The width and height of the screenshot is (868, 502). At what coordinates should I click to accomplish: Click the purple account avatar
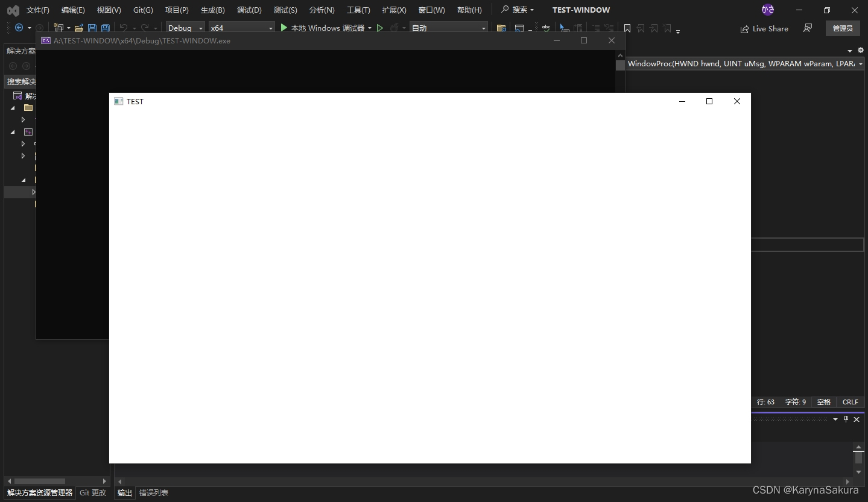(768, 10)
